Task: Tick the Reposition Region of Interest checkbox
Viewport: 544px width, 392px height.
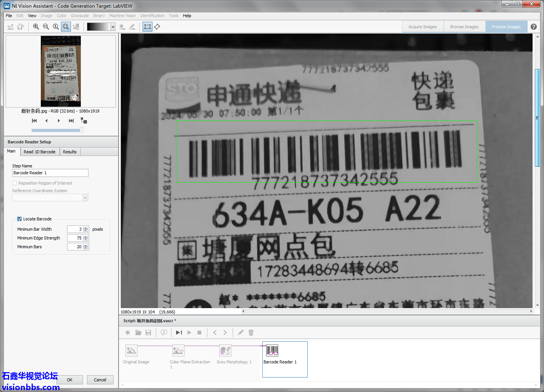Action: (14, 183)
